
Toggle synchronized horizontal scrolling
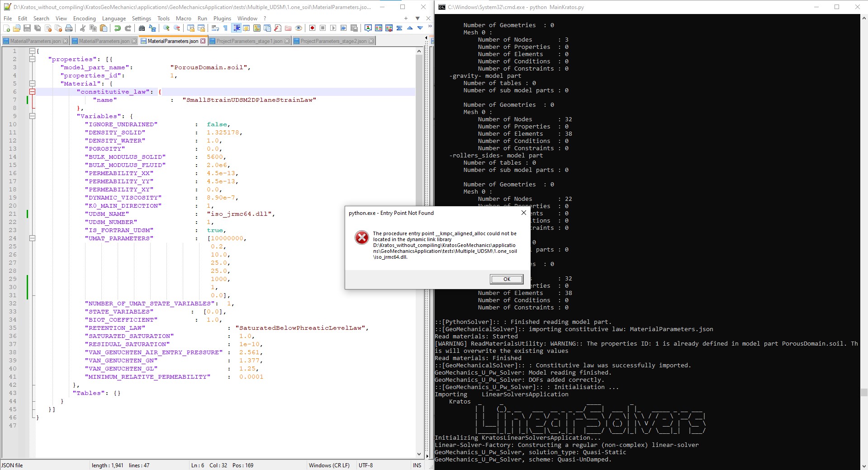(x=201, y=28)
